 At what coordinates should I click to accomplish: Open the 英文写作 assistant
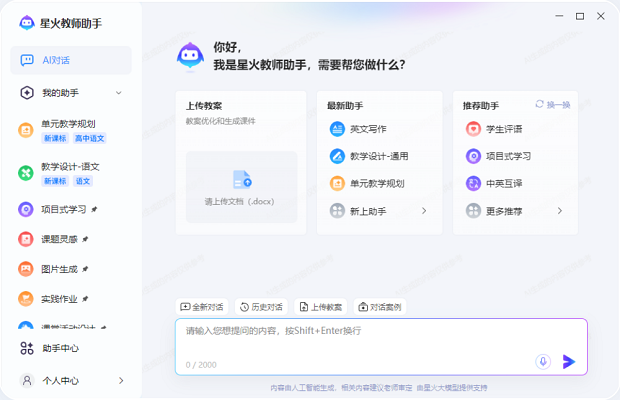click(367, 129)
